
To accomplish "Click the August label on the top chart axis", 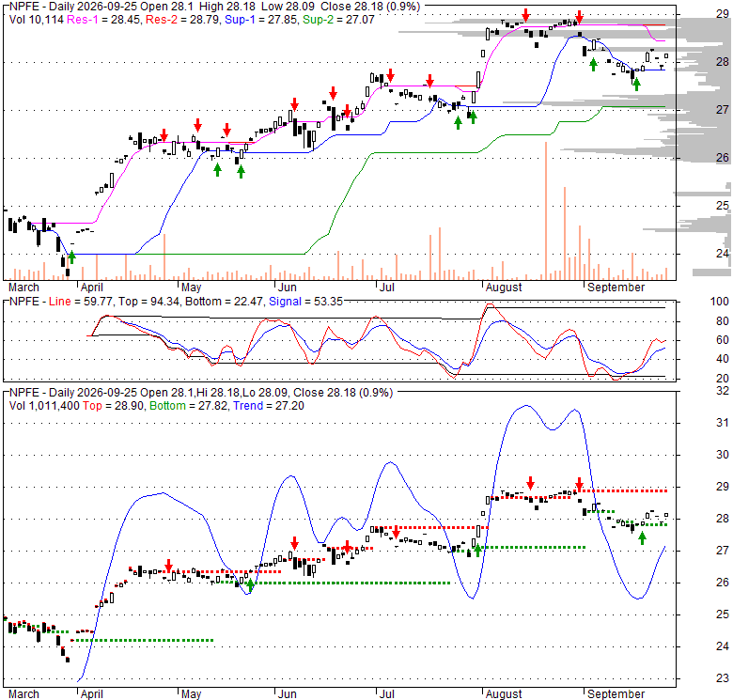I will (x=504, y=288).
